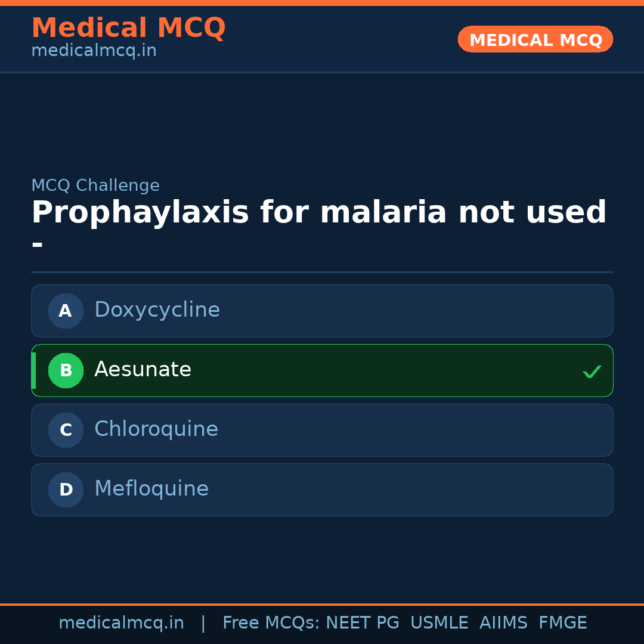The width and height of the screenshot is (644, 644).
Task: Click the orange MEDICAL MCQ badge
Action: pyautogui.click(x=535, y=40)
